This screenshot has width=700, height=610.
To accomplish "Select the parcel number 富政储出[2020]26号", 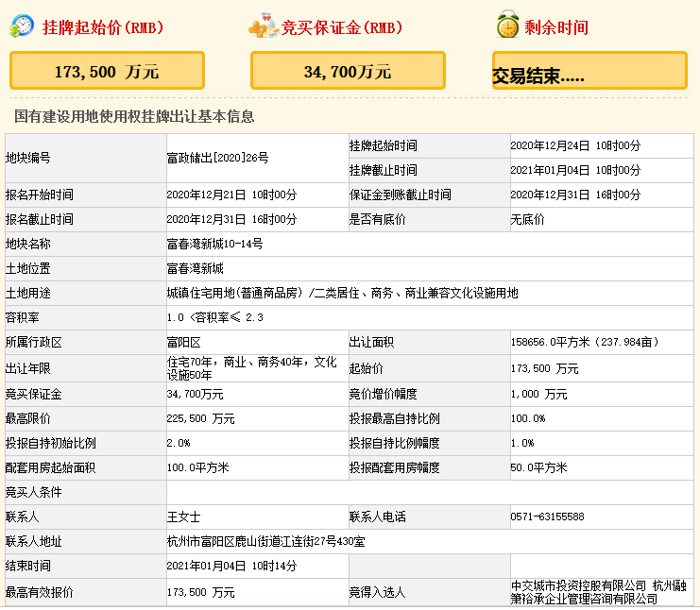I will (217, 158).
